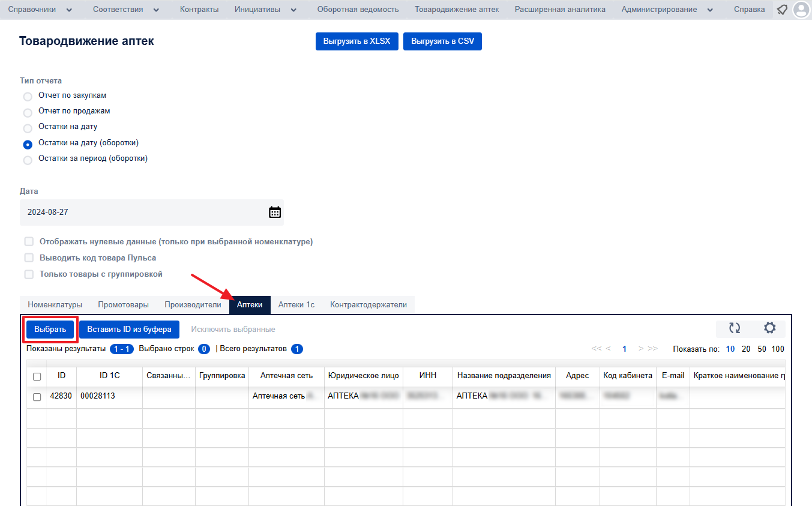Open Товародвижение аптек menu item
Viewport: 812px width, 506px height.
457,10
